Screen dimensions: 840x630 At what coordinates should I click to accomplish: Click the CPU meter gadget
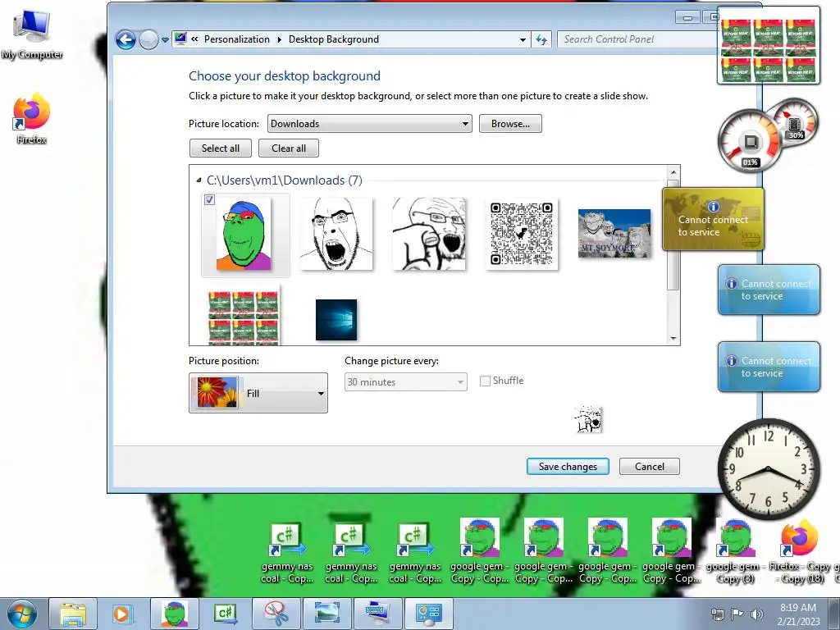[751, 141]
